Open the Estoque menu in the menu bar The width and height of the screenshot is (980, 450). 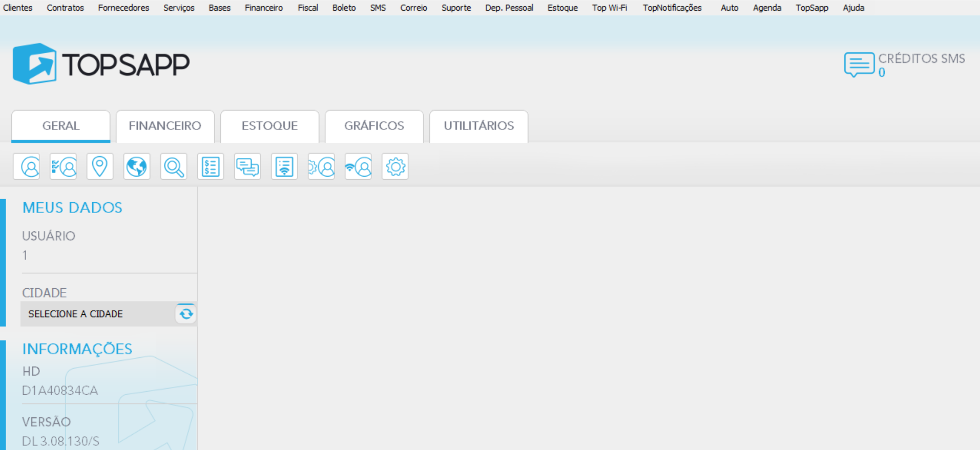click(562, 8)
